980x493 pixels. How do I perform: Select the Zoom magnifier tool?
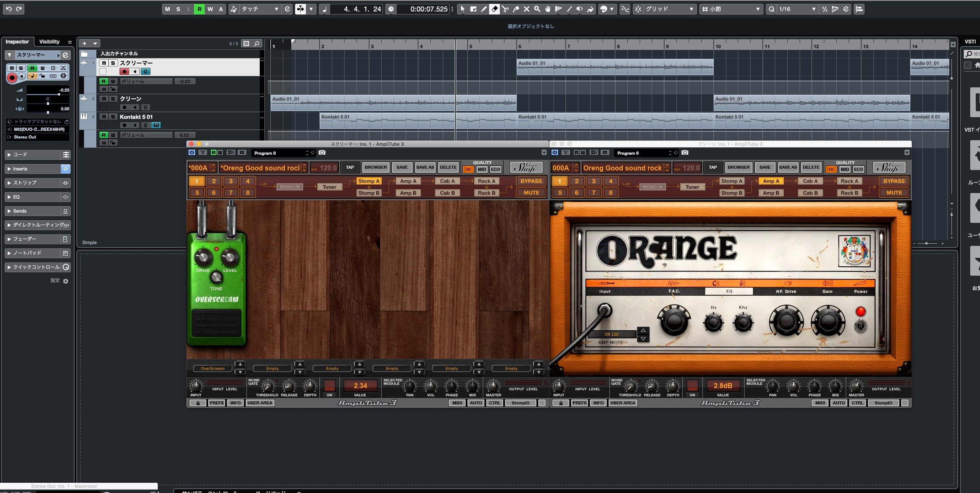tap(537, 9)
